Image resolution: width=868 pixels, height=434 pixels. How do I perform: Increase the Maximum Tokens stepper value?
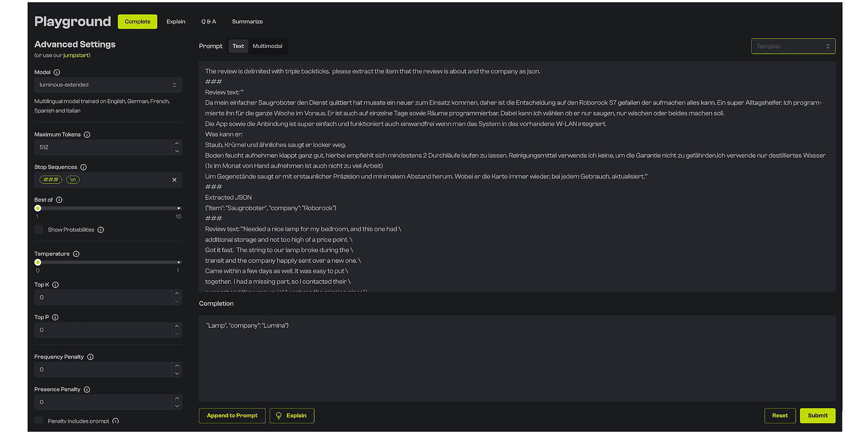(177, 143)
